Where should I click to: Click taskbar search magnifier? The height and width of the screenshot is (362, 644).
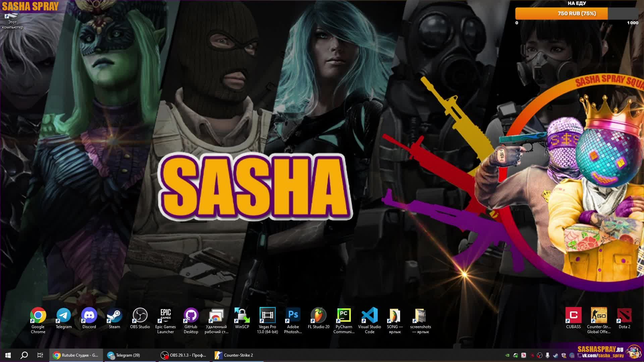pos(24,355)
